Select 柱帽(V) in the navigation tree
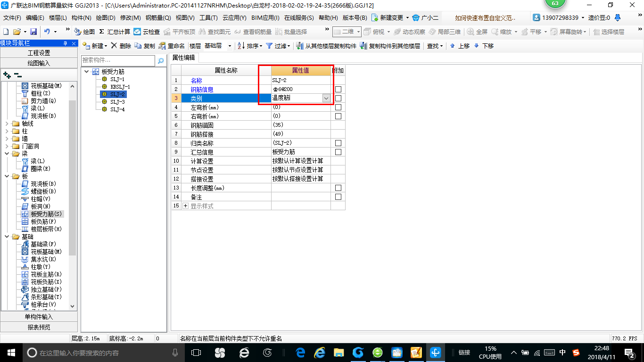 (x=36, y=199)
